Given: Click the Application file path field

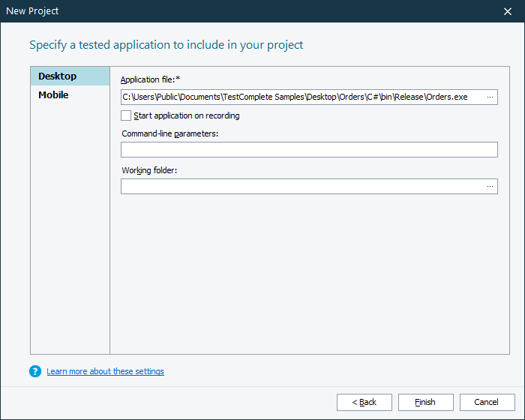Looking at the screenshot, I should click(300, 97).
